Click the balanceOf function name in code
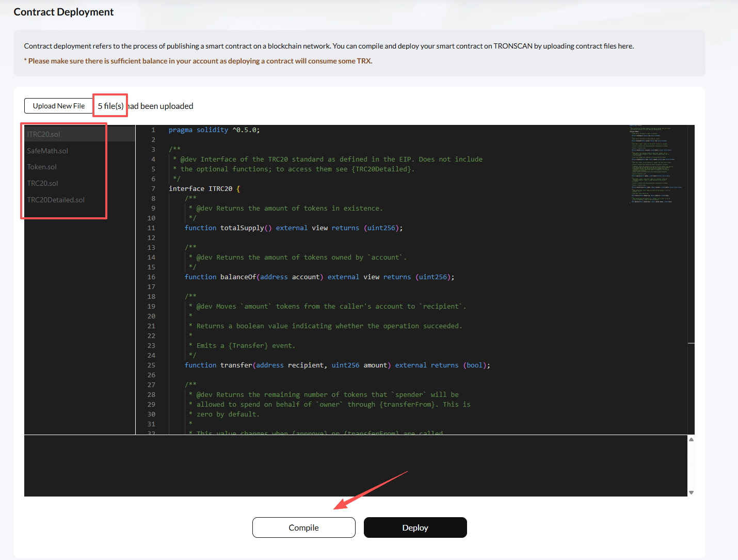Viewport: 738px width, 560px height. click(237, 277)
